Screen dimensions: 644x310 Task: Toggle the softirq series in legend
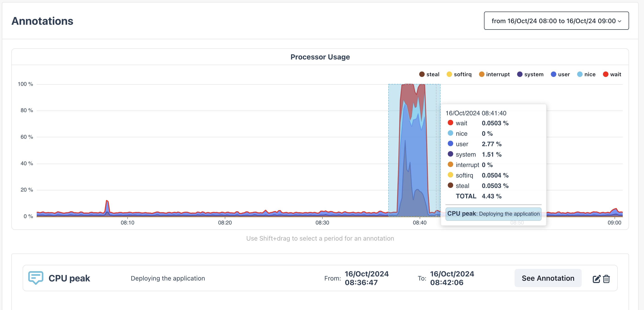coord(459,74)
